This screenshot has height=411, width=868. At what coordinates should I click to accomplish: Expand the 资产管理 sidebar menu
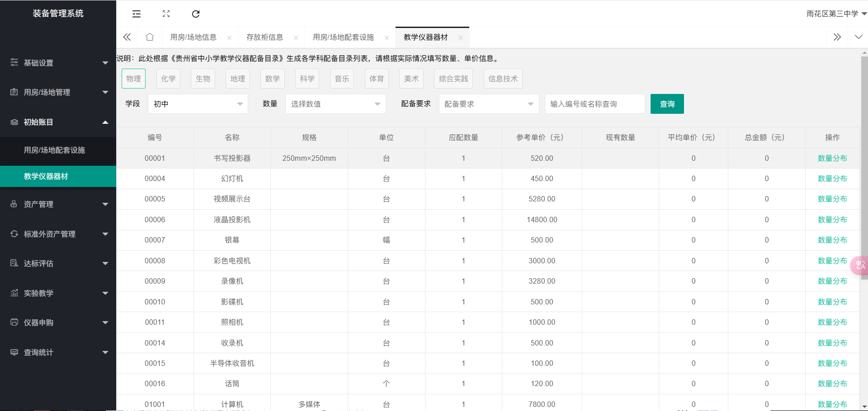[x=58, y=204]
